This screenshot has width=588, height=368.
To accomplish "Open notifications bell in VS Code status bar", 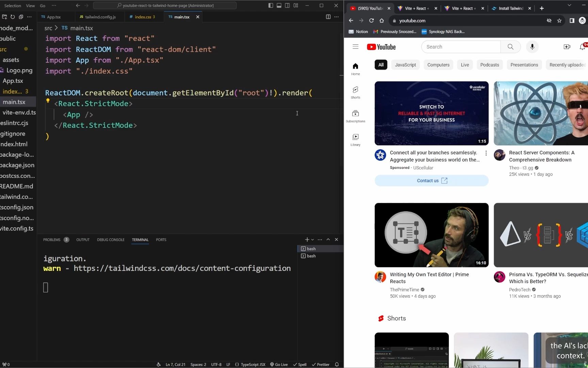I will point(337,364).
